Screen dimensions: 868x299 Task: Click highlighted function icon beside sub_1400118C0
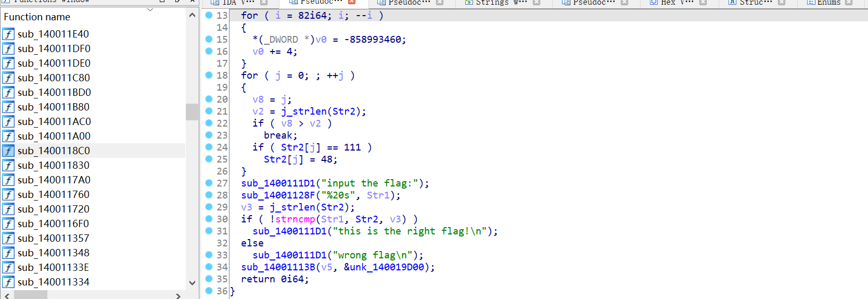click(8, 151)
